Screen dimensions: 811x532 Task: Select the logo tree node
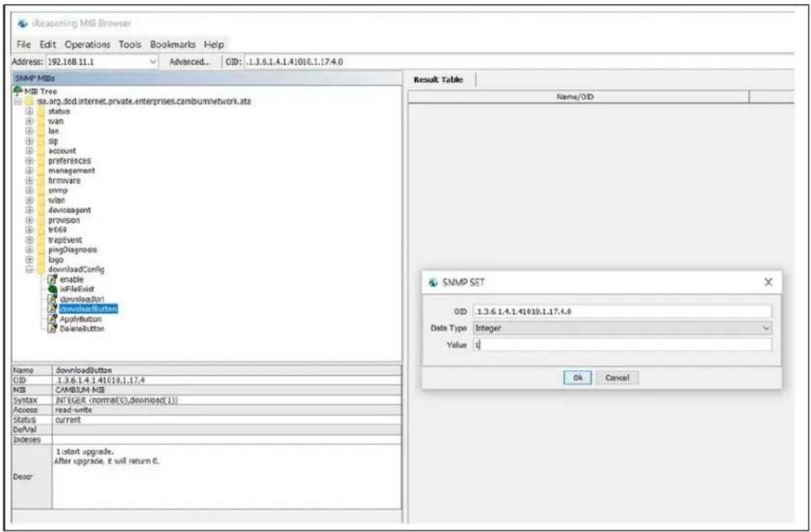tap(56, 260)
